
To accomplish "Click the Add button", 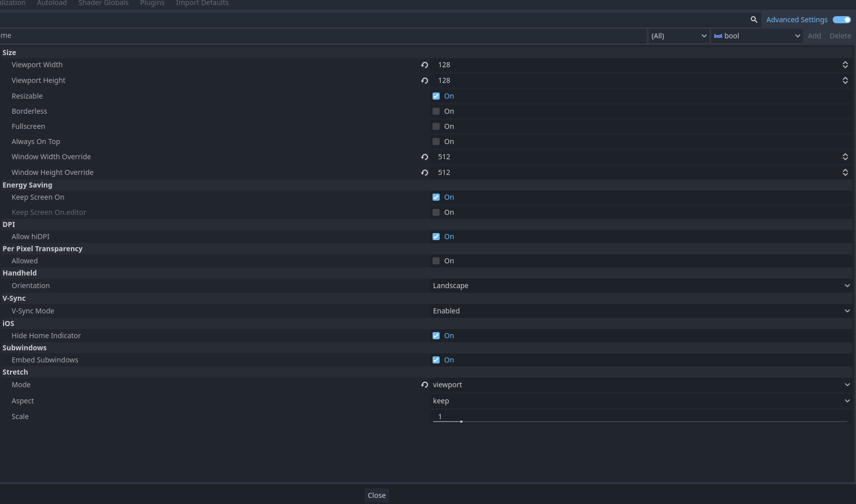I will tap(814, 36).
